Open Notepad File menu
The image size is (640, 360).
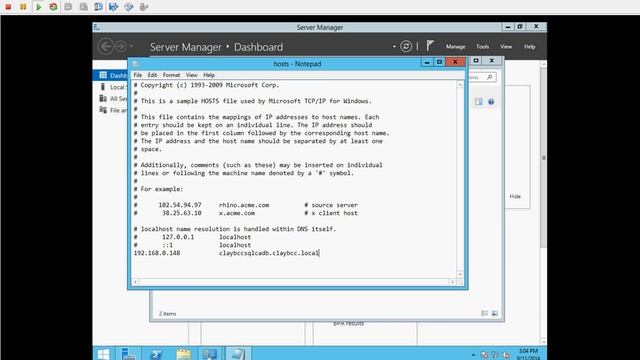coord(138,75)
